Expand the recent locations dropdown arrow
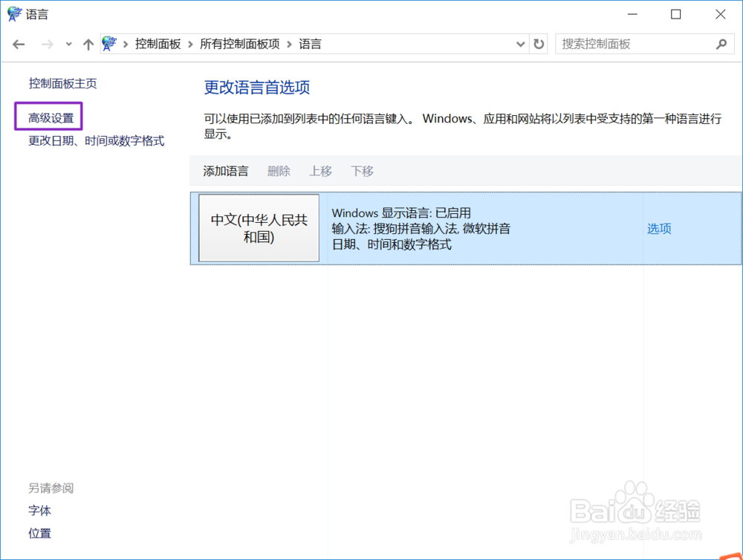Viewport: 743px width, 560px height. coord(68,44)
